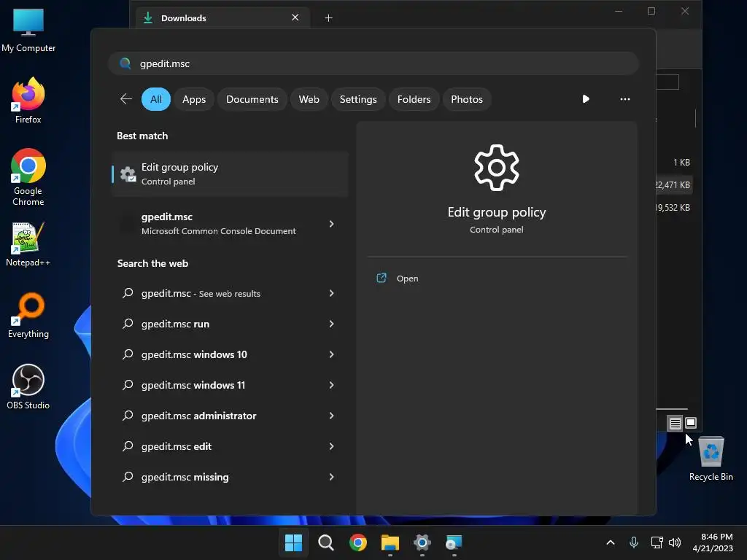Click the play arrow beside filters
The image size is (747, 560).
tap(586, 99)
